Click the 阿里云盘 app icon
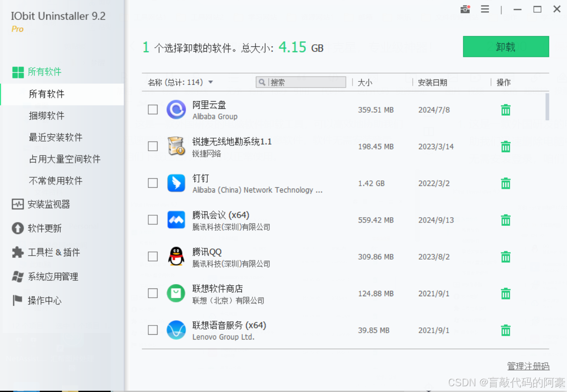Image resolution: width=567 pixels, height=392 pixels. pyautogui.click(x=176, y=110)
